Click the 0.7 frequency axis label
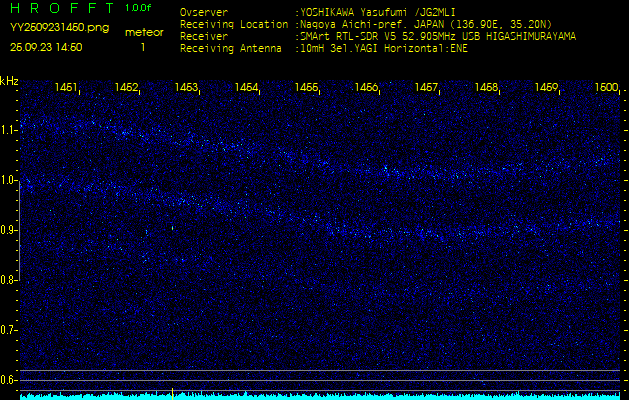Viewport: 629px width, 400px height. pos(10,330)
